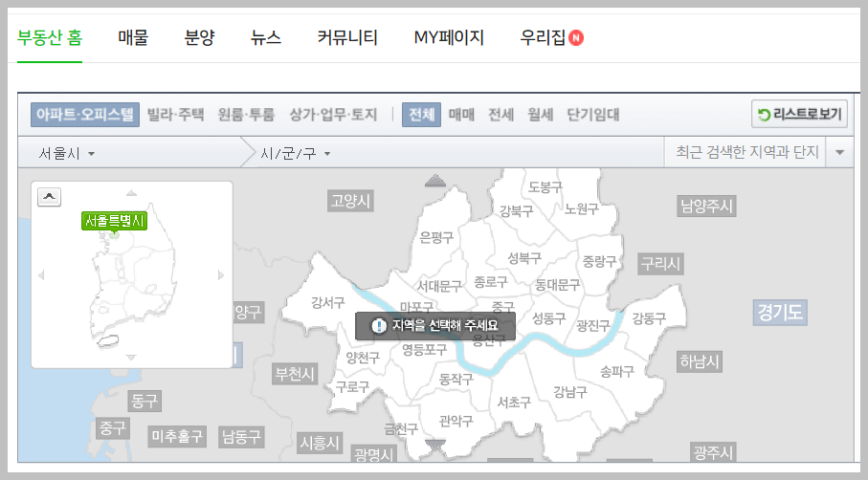Select 강서구 on the map
The width and height of the screenshot is (868, 480).
327,302
